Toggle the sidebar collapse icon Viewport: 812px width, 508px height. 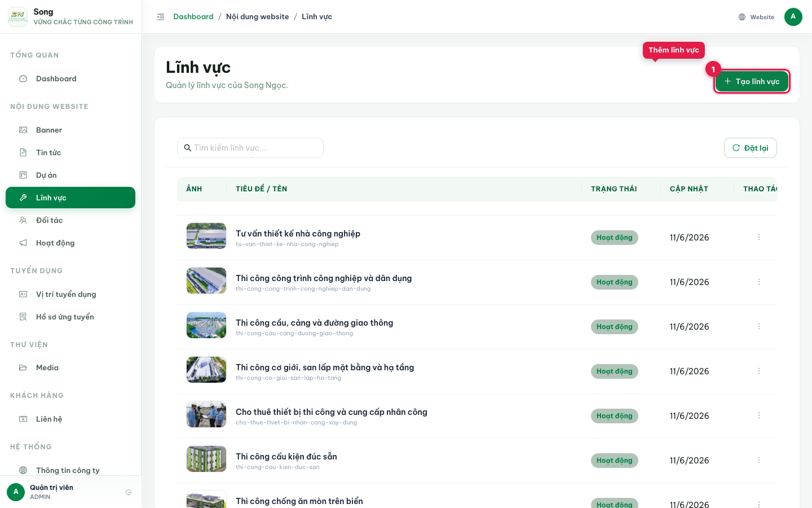161,17
